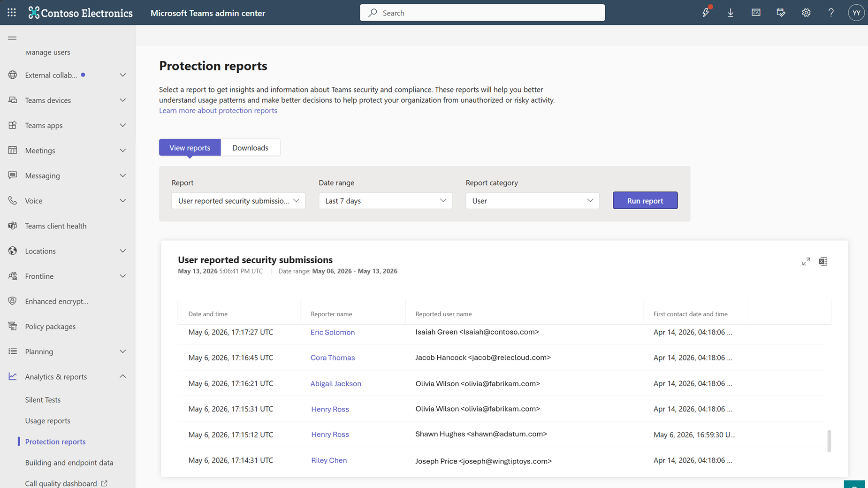868x488 pixels.
Task: Expand the Frontline section chevron
Action: [122, 276]
